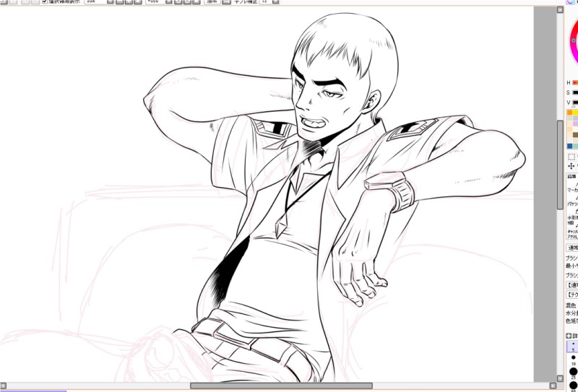Click the canvas vertical scrollbar up arrow
This screenshot has width=578, height=392.
click(560, 10)
